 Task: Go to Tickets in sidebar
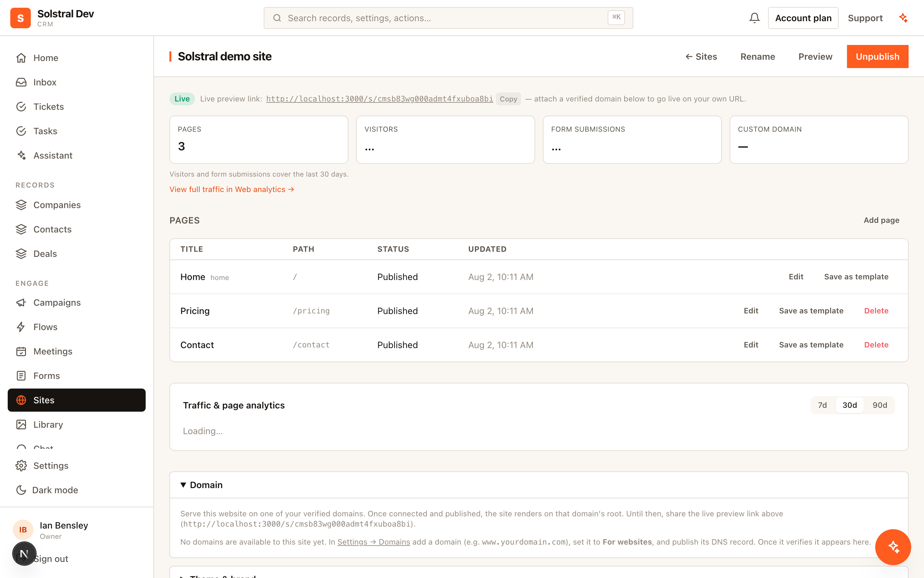(76, 107)
